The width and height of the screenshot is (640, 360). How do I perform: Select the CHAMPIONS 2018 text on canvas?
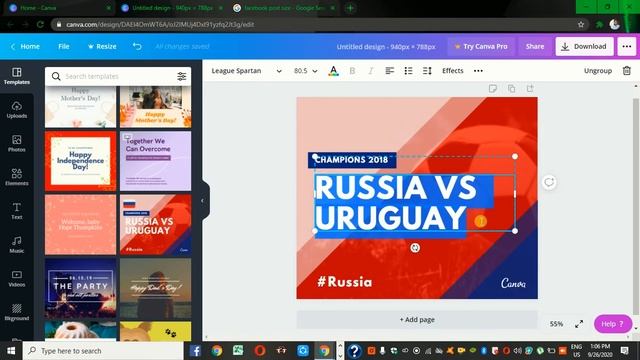[352, 160]
